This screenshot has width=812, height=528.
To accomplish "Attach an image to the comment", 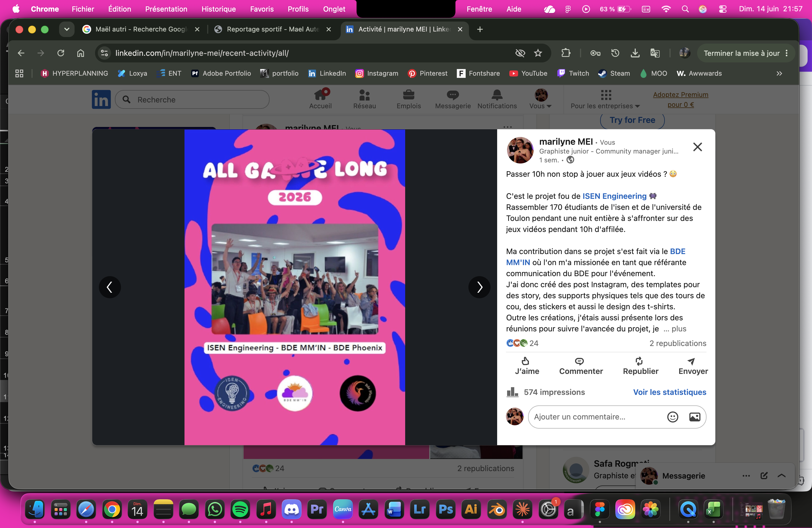I will tap(695, 417).
